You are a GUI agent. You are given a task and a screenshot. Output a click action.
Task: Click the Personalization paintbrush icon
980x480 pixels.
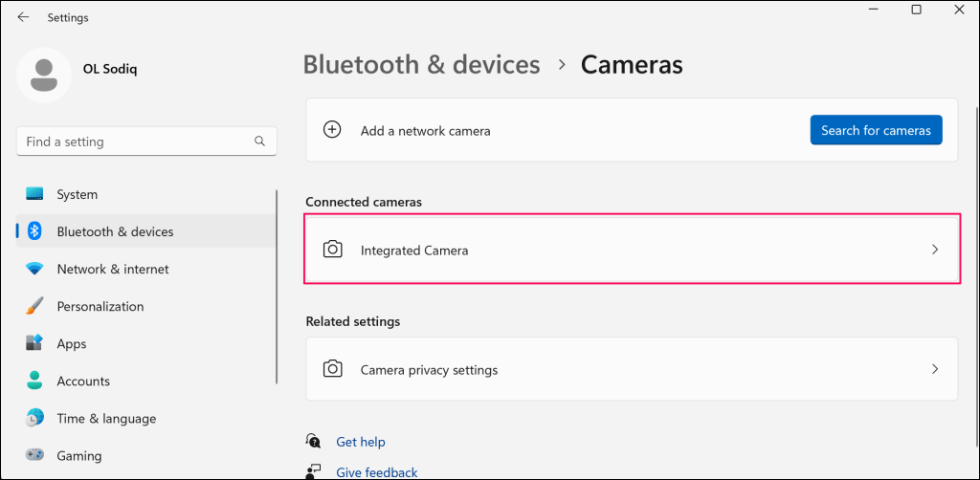click(x=34, y=306)
